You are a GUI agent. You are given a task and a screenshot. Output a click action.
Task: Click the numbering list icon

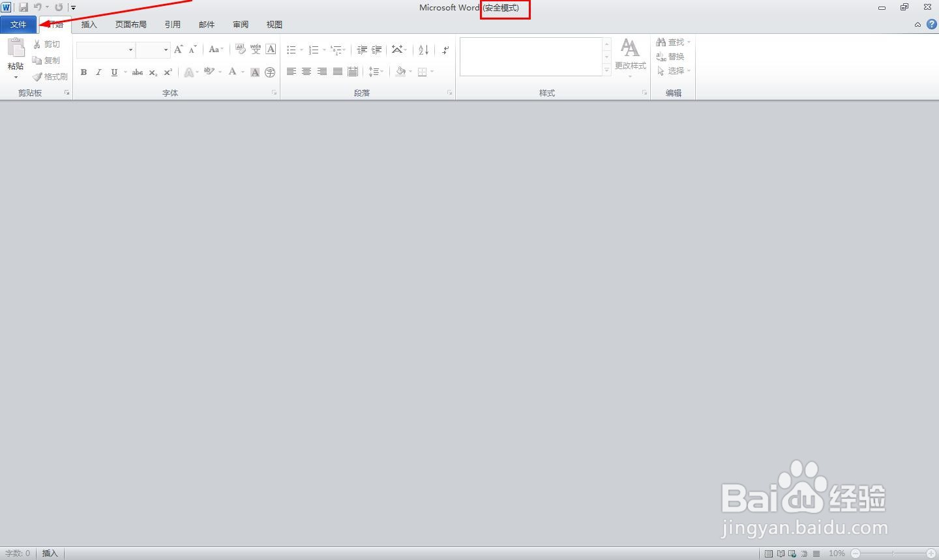[x=314, y=50]
